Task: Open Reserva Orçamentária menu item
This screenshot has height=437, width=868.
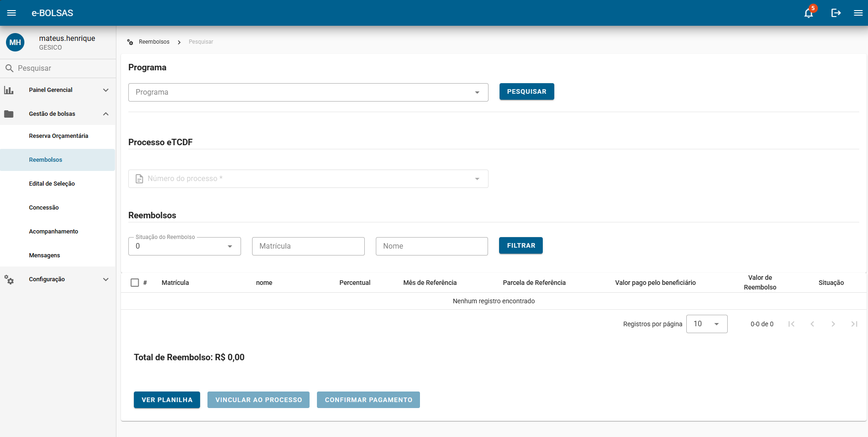Action: (x=58, y=136)
